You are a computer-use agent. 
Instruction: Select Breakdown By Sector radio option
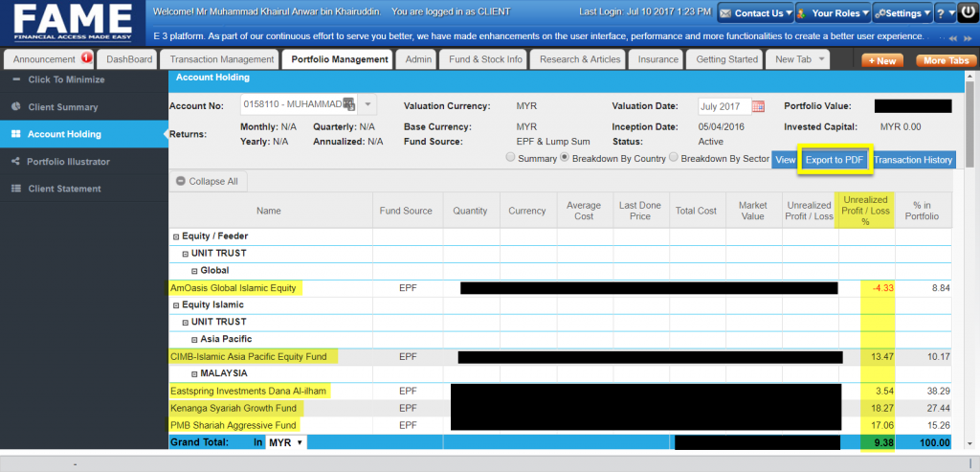[674, 158]
